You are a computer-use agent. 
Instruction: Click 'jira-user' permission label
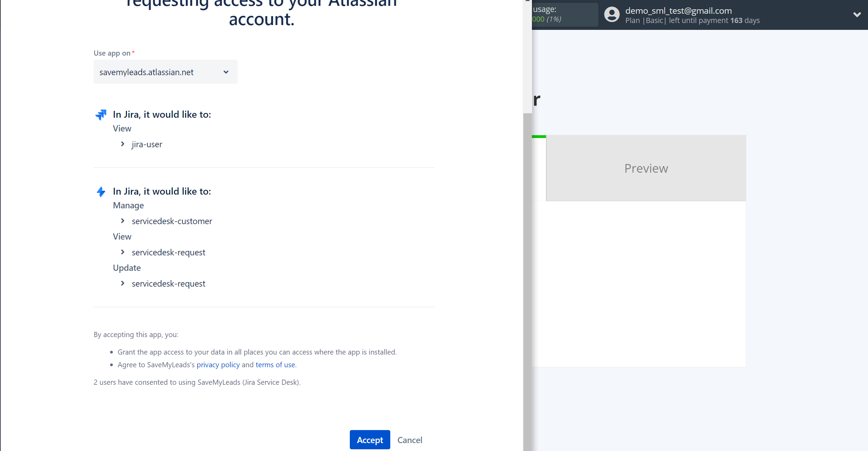pos(147,144)
